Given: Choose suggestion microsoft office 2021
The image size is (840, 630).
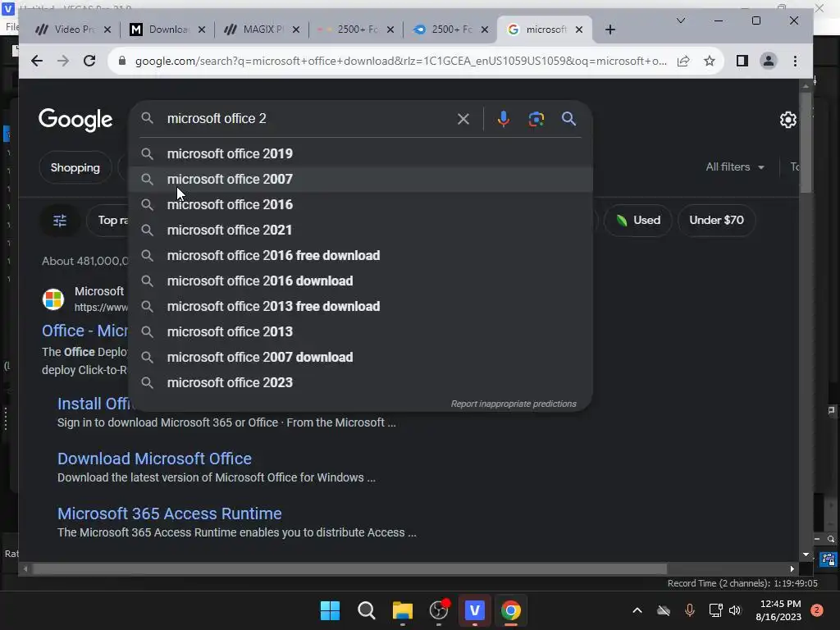Looking at the screenshot, I should (361, 231).
